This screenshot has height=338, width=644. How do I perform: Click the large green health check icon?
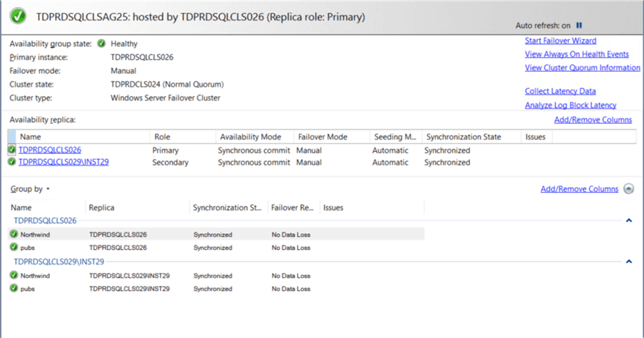pos(19,15)
